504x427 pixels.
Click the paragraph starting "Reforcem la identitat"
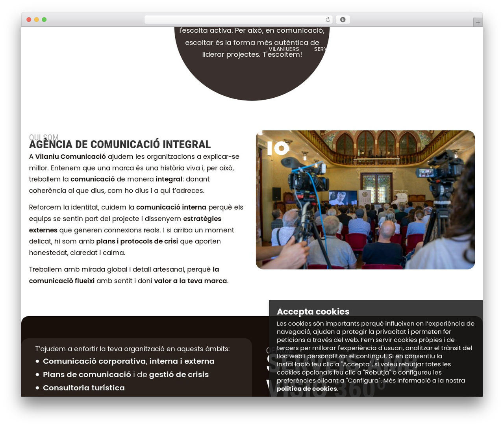point(136,230)
